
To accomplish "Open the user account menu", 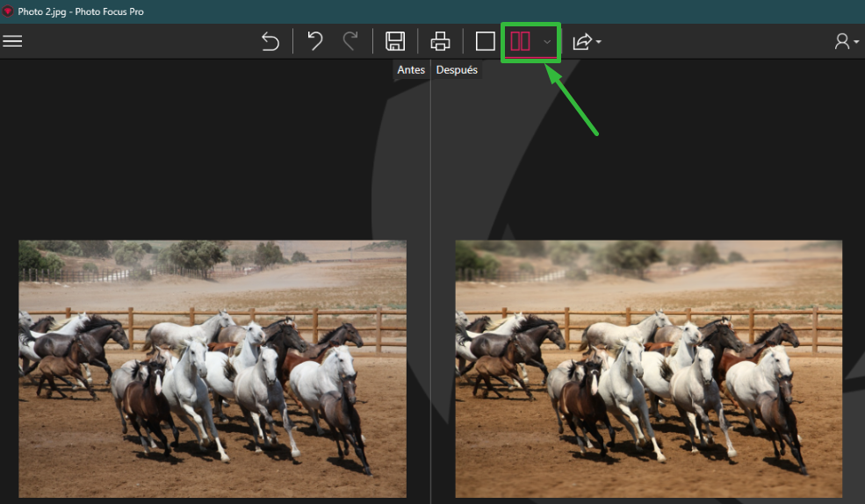I will pos(847,41).
